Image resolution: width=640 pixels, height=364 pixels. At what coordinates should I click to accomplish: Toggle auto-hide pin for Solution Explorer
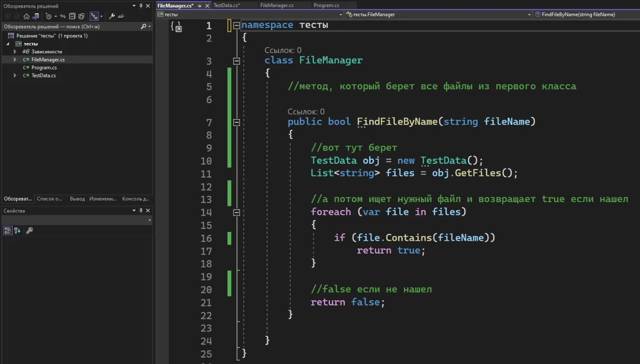[141, 6]
